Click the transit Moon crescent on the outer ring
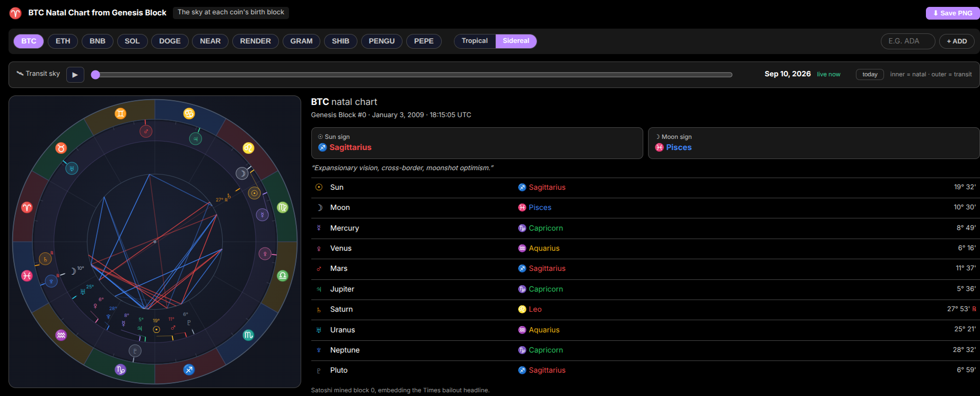The width and height of the screenshot is (980, 396). pos(242,173)
